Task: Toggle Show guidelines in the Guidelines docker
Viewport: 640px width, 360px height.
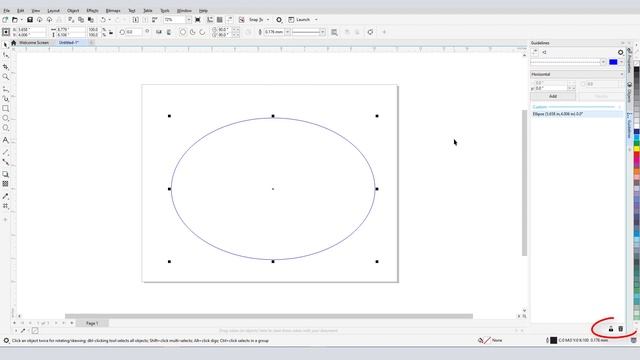Action: click(x=535, y=52)
